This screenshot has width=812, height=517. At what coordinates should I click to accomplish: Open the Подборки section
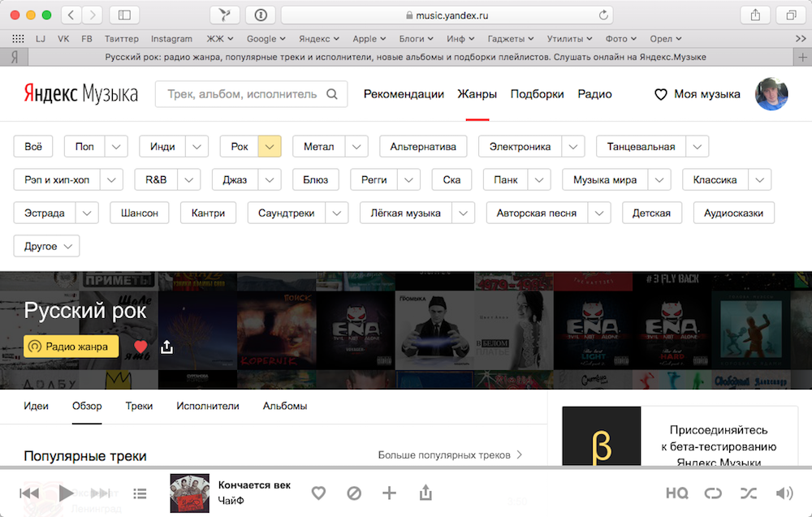pyautogui.click(x=537, y=94)
